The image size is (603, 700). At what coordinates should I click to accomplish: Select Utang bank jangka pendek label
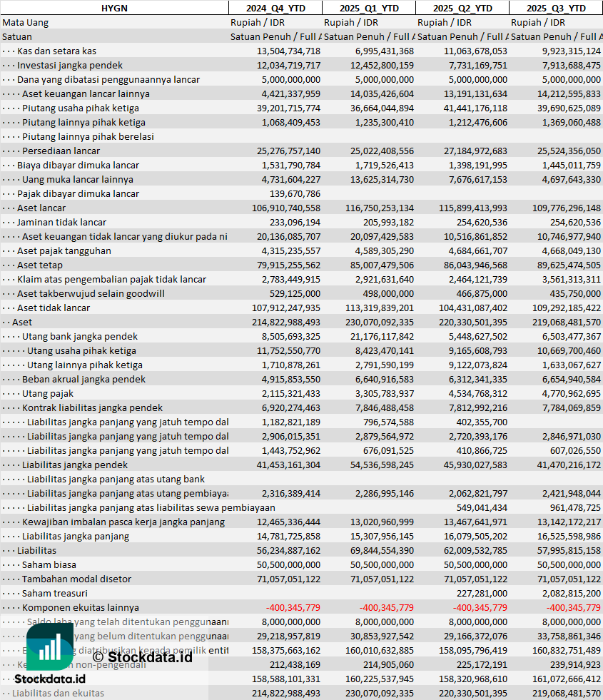(x=80, y=337)
